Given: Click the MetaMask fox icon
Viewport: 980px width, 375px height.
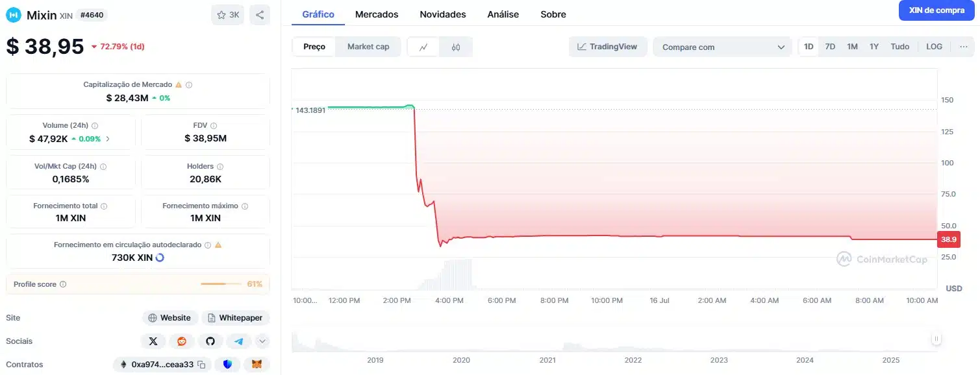Looking at the screenshot, I should click(x=257, y=365).
